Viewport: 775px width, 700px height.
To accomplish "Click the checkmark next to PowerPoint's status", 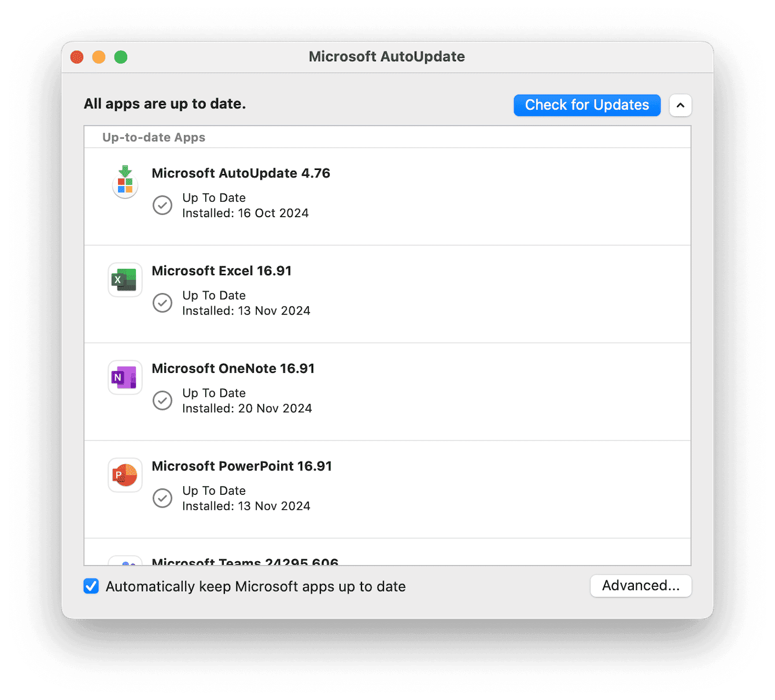I will [x=163, y=498].
